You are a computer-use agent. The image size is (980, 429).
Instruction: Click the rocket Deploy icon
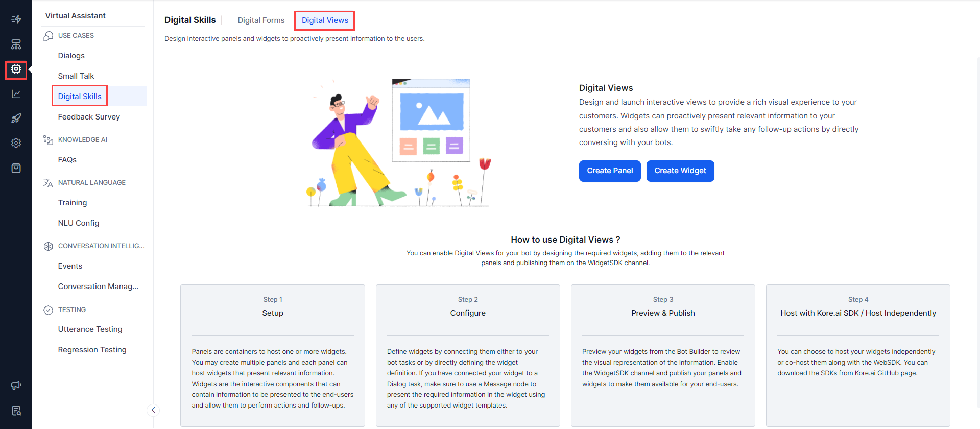click(16, 118)
